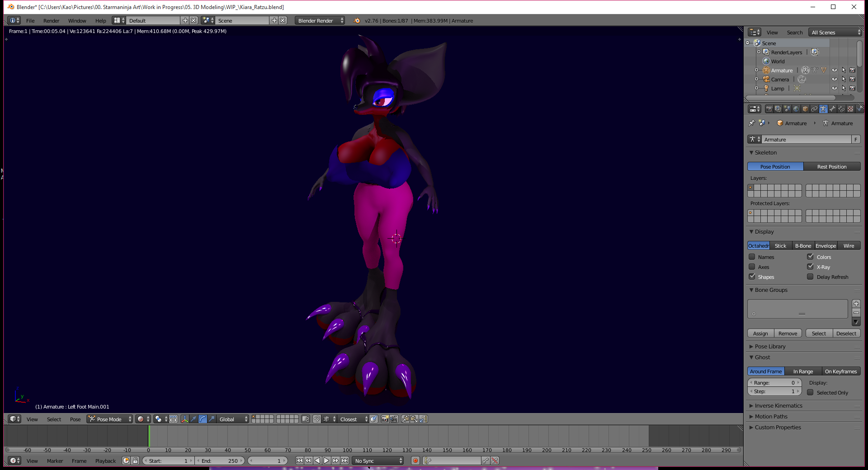The height and width of the screenshot is (470, 868).
Task: Open the Render menu
Action: tap(51, 21)
